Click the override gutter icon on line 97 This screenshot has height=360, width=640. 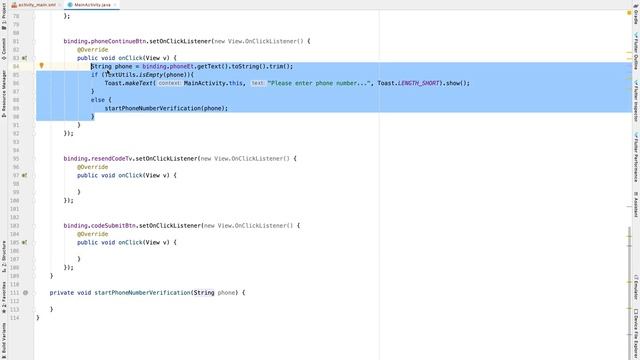24,176
